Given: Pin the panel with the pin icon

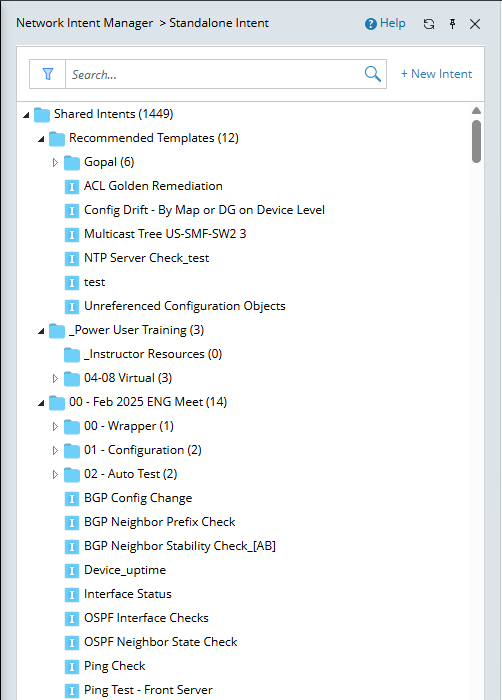Looking at the screenshot, I should click(x=452, y=24).
